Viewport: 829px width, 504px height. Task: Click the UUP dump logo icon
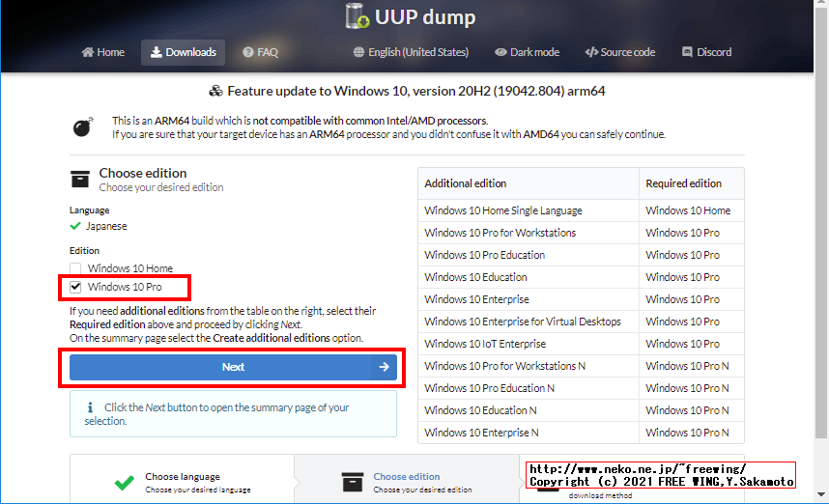[x=357, y=15]
